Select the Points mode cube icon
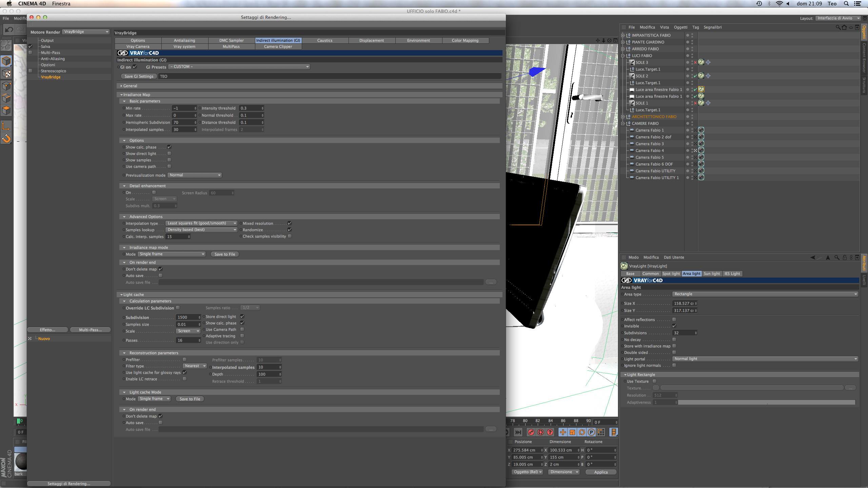This screenshot has height=488, width=868. coord(6,86)
